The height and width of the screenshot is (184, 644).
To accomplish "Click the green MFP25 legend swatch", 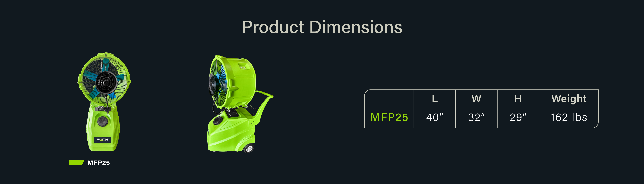I will [76, 162].
